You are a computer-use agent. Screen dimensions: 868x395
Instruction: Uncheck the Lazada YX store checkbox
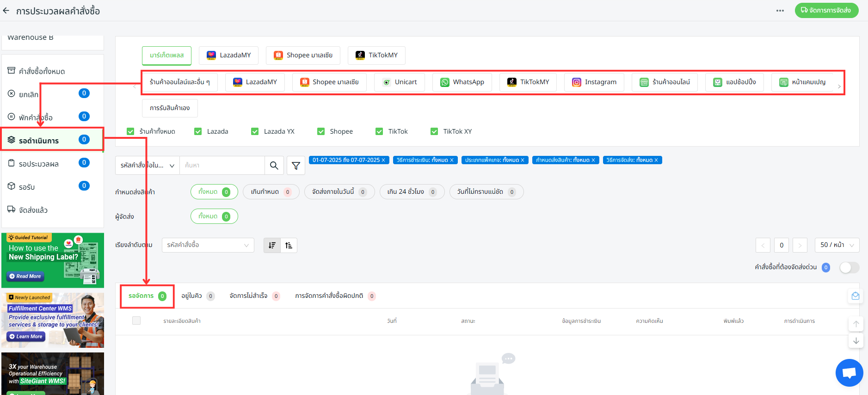click(255, 131)
